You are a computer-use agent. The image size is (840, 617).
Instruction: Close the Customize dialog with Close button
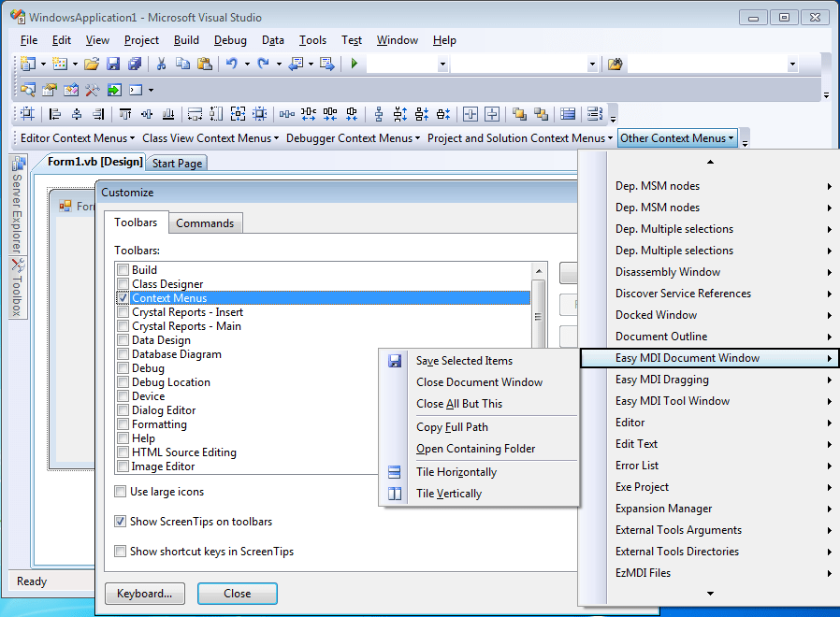(x=237, y=594)
